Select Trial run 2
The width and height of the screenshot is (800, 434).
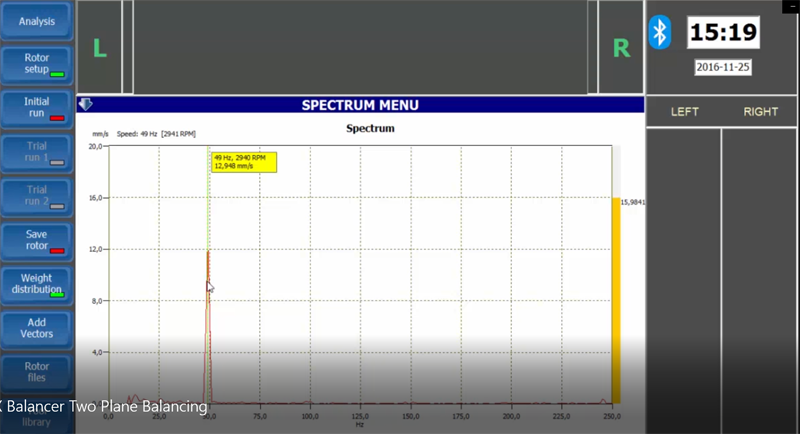[x=36, y=195]
